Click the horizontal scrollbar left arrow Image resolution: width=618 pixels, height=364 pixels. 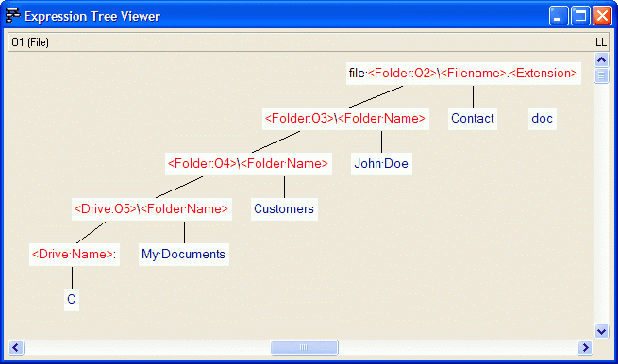[x=16, y=347]
